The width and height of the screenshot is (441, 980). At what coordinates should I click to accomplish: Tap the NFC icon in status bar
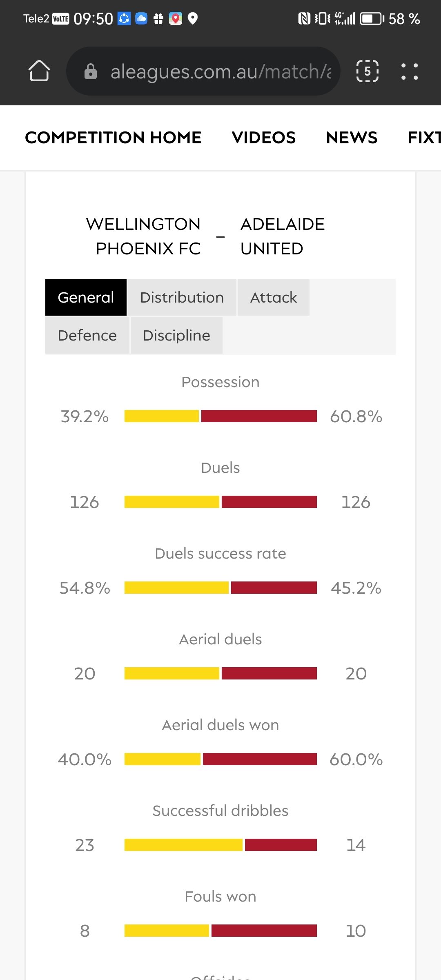point(304,19)
